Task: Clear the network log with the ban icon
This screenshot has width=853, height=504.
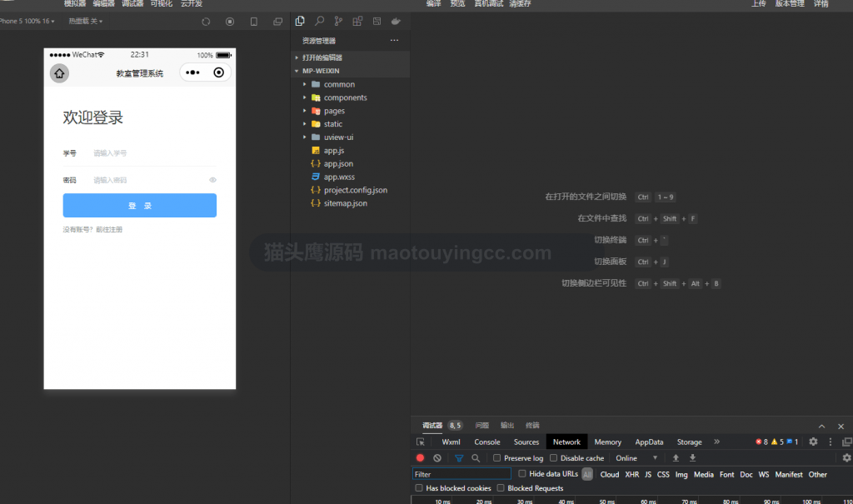Action: pyautogui.click(x=436, y=457)
